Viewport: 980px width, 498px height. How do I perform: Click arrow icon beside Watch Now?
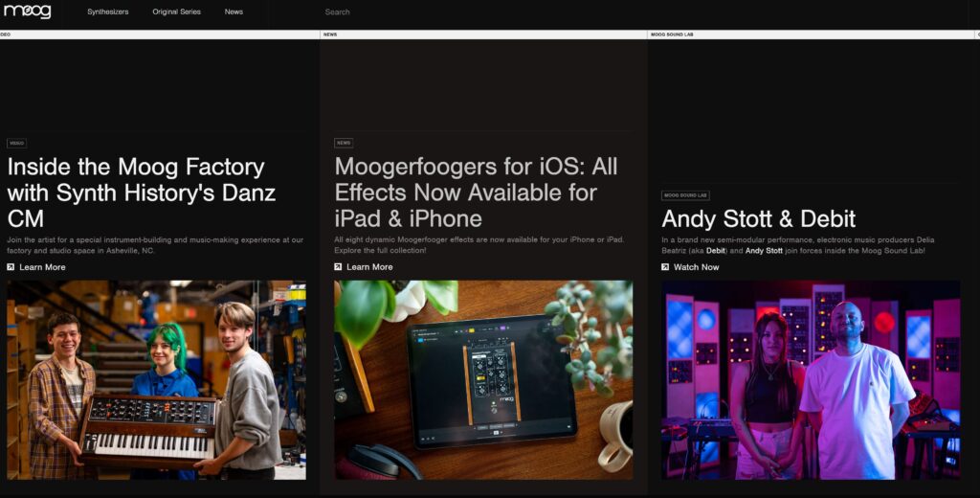(x=665, y=267)
